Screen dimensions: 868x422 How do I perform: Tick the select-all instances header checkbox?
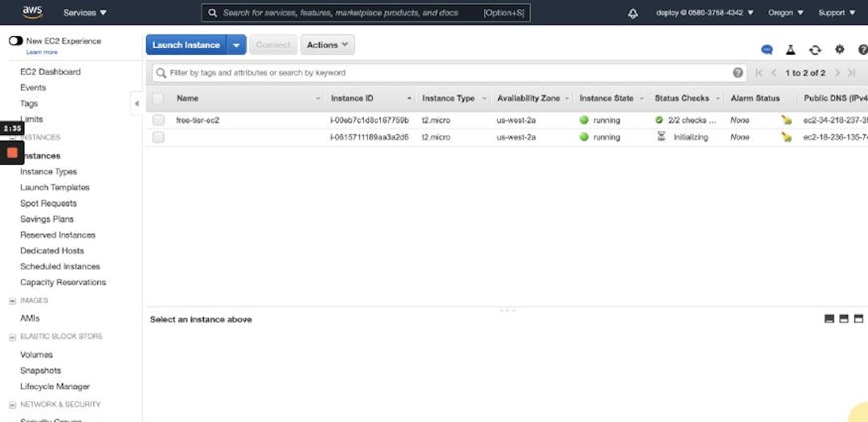click(x=158, y=98)
